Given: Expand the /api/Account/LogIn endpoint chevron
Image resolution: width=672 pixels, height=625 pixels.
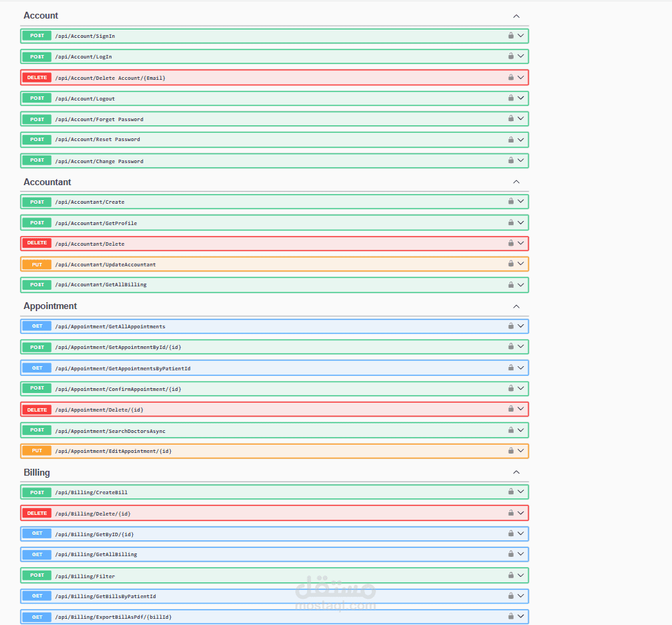Looking at the screenshot, I should [x=521, y=56].
